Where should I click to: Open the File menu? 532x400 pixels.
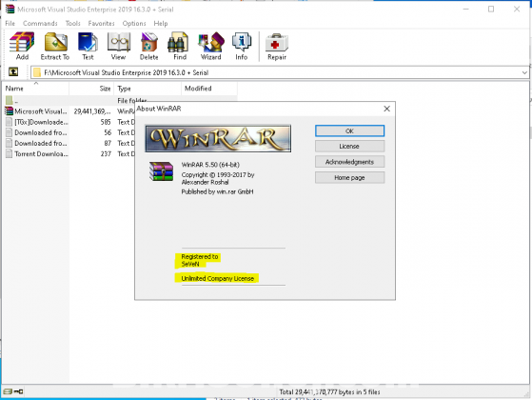click(10, 23)
